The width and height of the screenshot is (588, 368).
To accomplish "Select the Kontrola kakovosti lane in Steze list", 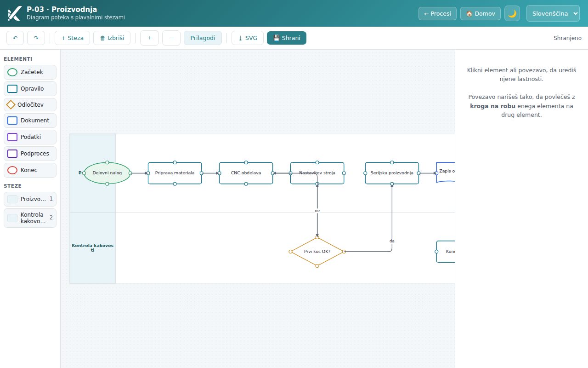I will [30, 218].
